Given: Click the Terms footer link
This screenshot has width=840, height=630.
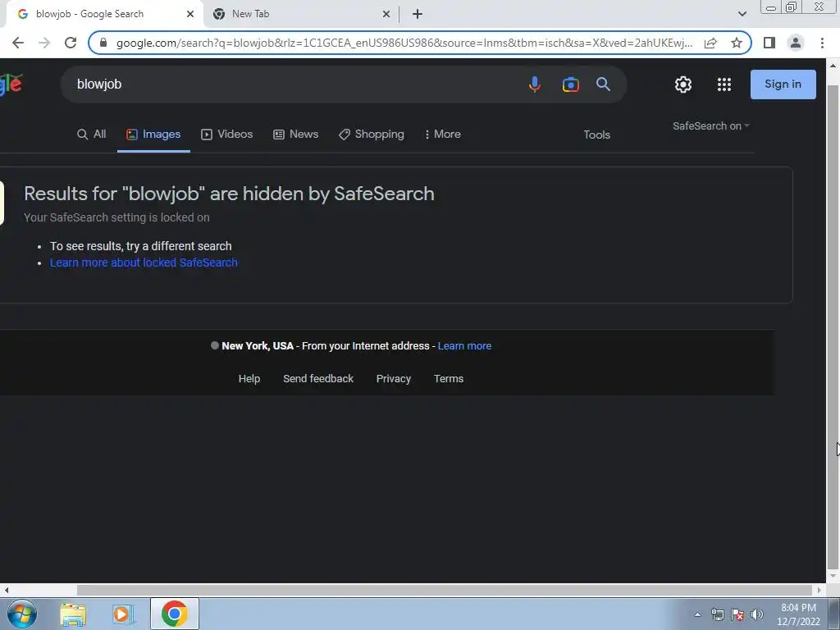Looking at the screenshot, I should (x=449, y=379).
